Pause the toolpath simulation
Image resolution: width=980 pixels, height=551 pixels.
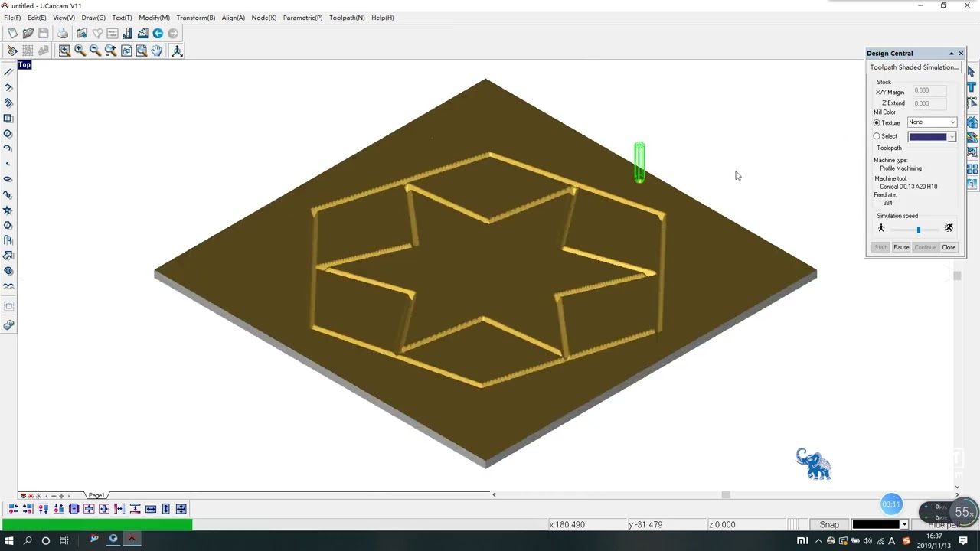point(901,247)
